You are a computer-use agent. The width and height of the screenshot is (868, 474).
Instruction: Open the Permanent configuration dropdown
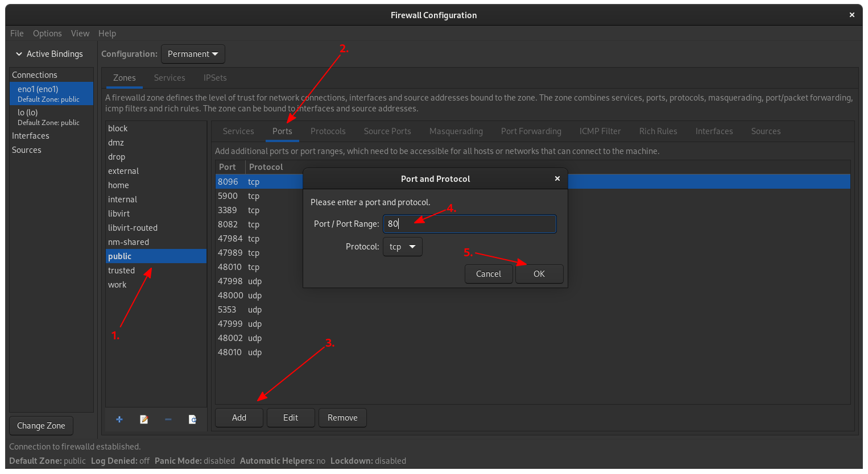click(x=193, y=53)
